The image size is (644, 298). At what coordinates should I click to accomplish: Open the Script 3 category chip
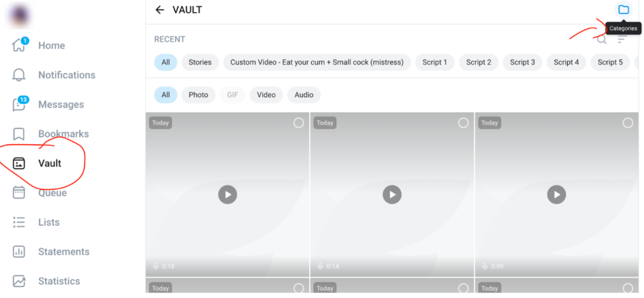pos(522,62)
